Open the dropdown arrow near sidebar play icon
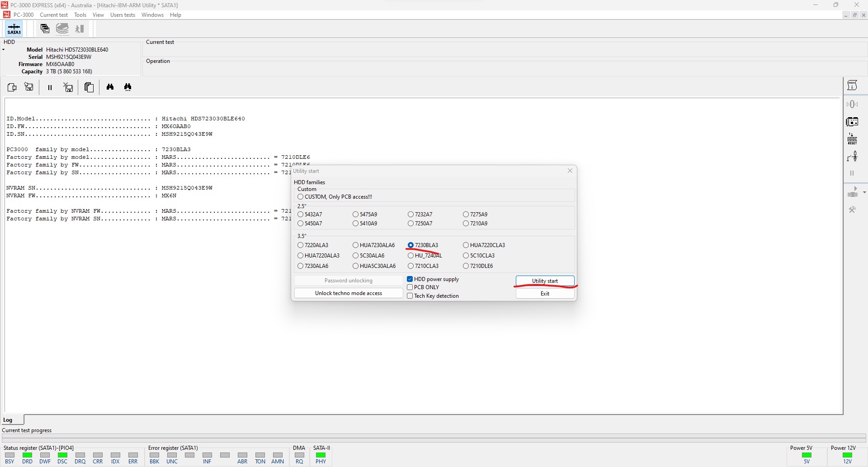 click(x=865, y=192)
